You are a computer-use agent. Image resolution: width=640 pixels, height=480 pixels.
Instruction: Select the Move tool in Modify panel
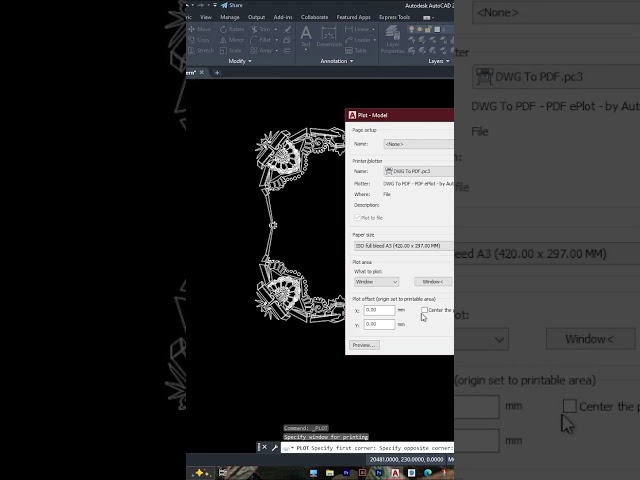pos(200,29)
